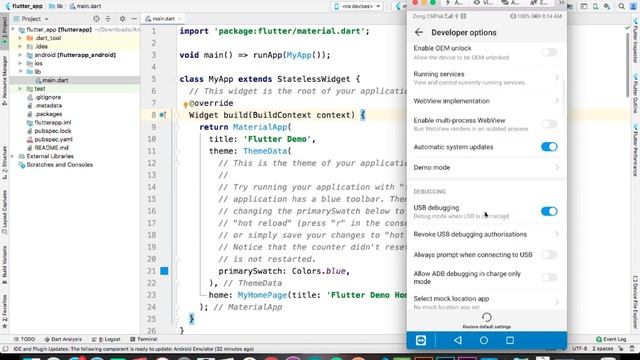Turn off USB debugging switch
Viewport: 640px width, 360px height.
pos(549,211)
